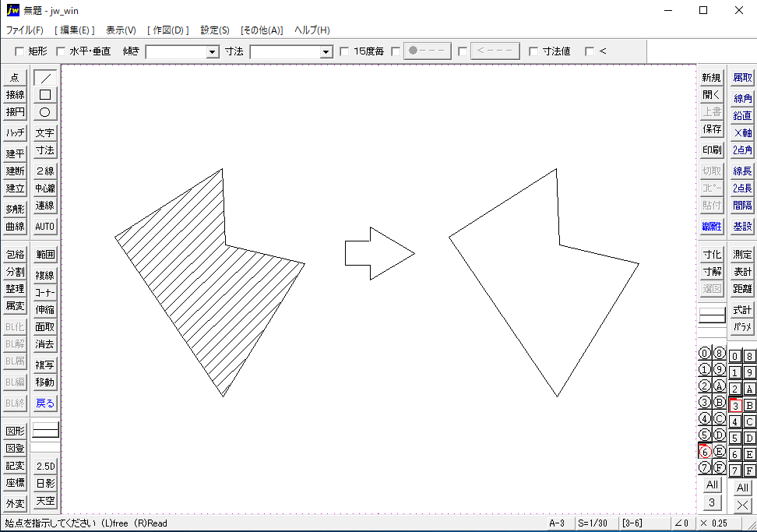Click the 印刷 print button
757x532 pixels.
pos(712,150)
